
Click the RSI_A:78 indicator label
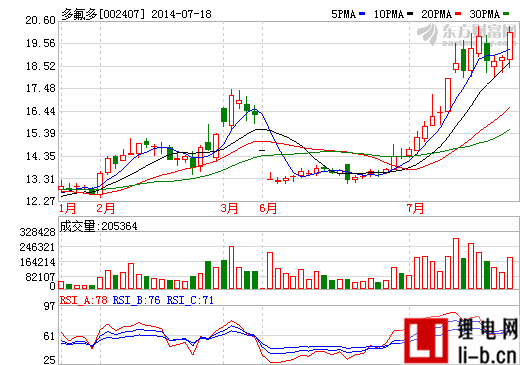[84, 300]
